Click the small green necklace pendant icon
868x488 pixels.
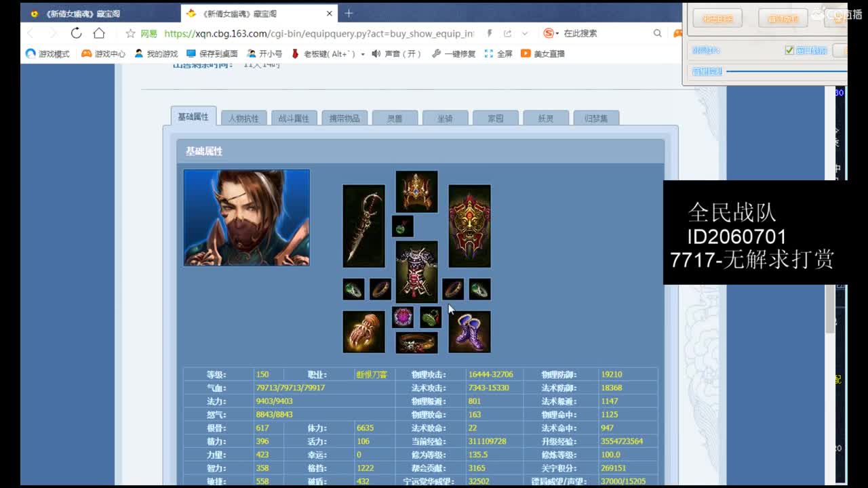click(x=403, y=226)
